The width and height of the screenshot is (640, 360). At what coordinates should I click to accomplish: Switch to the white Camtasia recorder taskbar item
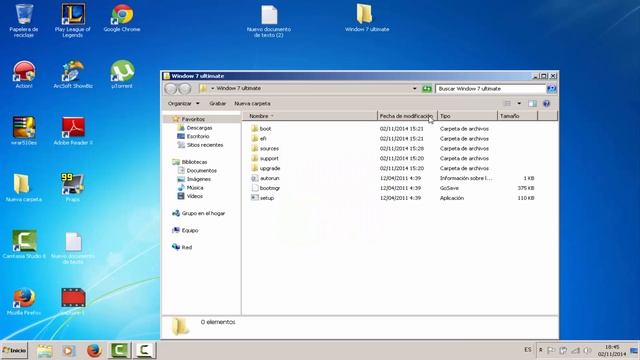click(x=144, y=351)
